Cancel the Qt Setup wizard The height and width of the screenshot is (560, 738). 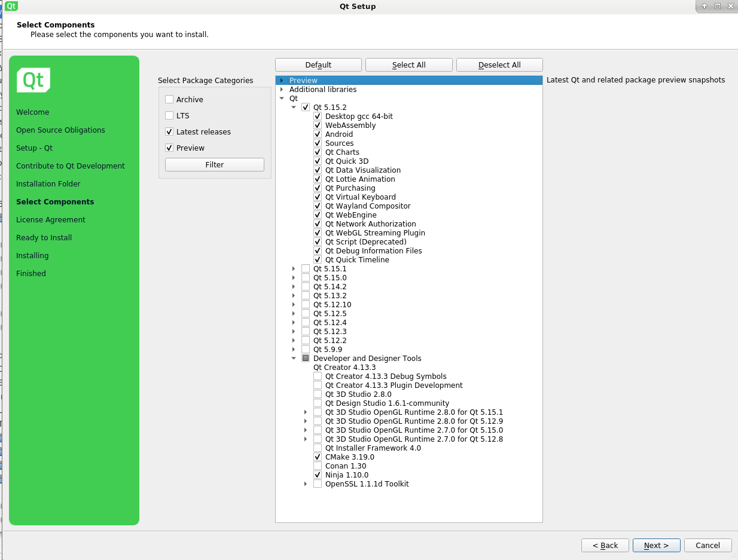707,546
